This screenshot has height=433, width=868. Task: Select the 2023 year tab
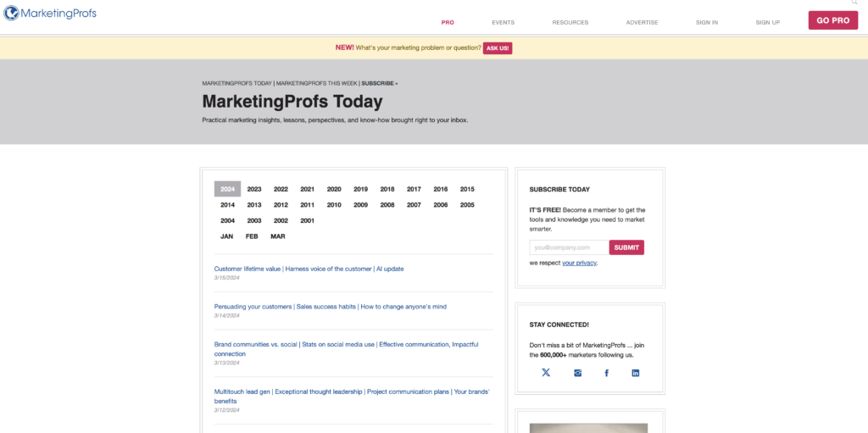[254, 189]
